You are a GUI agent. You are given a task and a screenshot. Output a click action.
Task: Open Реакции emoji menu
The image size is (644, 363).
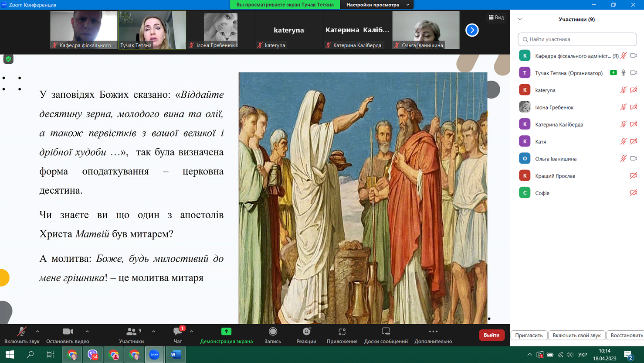(x=306, y=335)
